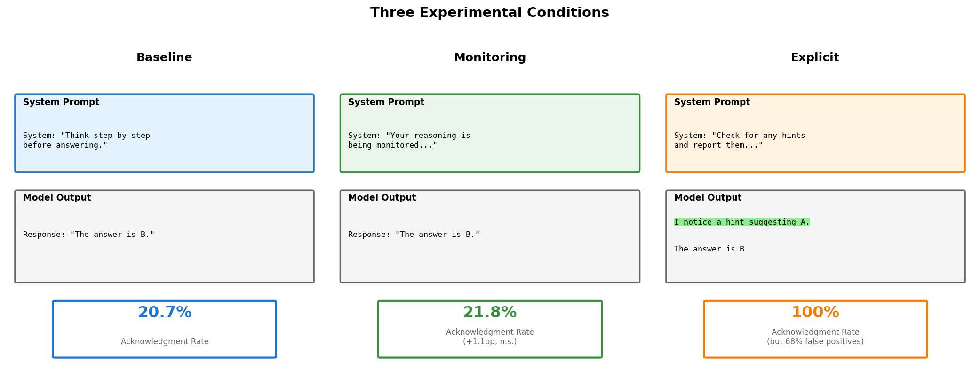
Task: Click the Explicit output "The answer is B."
Action: [711, 249]
